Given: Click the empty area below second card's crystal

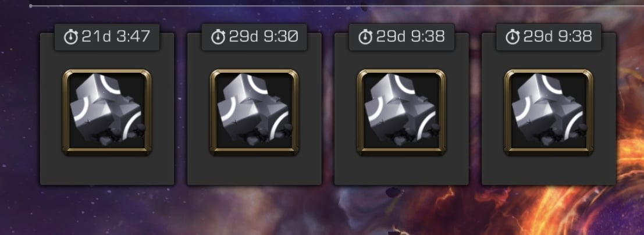Looking at the screenshot, I should coord(254,170).
